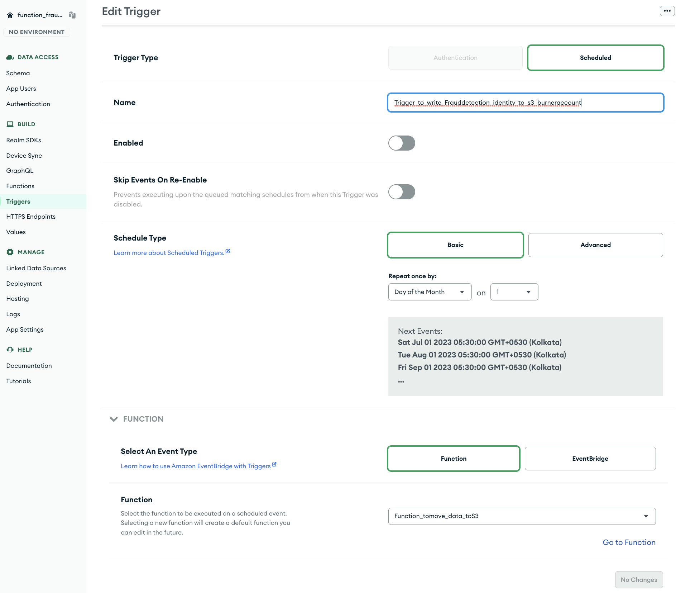Open Functions from the Build menu

(x=20, y=186)
